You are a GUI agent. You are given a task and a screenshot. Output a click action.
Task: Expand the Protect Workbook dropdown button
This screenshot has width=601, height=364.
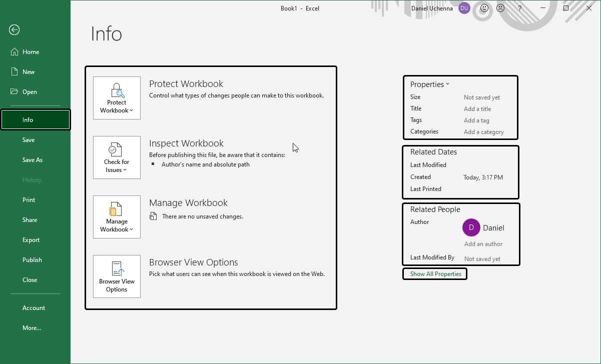point(117,98)
